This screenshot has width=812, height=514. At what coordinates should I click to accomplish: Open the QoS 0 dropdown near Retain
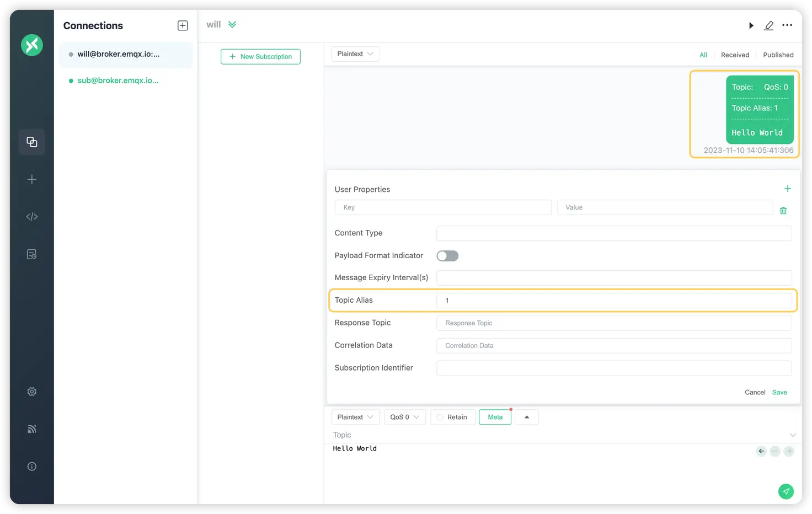click(404, 417)
